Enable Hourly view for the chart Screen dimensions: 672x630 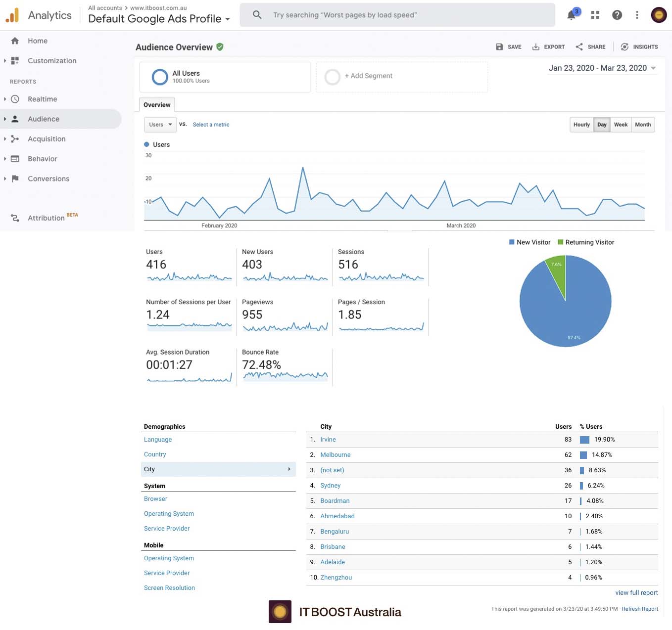[581, 125]
